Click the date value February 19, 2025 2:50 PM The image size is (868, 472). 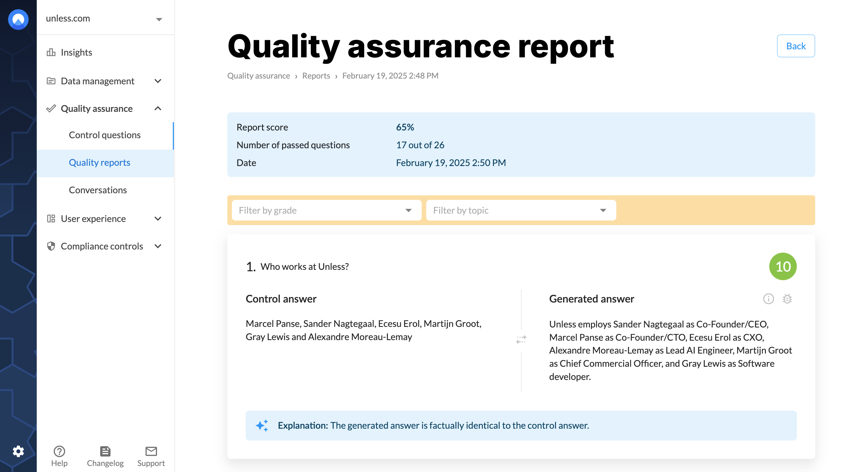451,163
